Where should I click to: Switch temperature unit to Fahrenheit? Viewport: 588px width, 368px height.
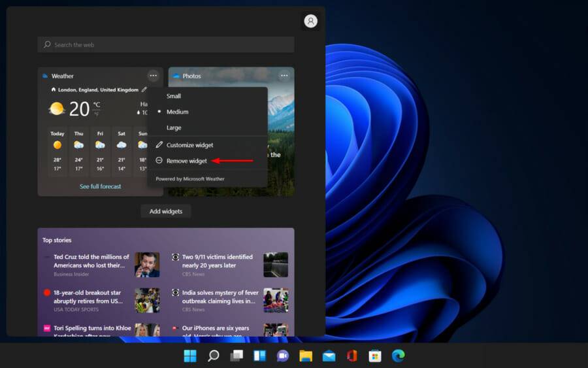pyautogui.click(x=97, y=114)
